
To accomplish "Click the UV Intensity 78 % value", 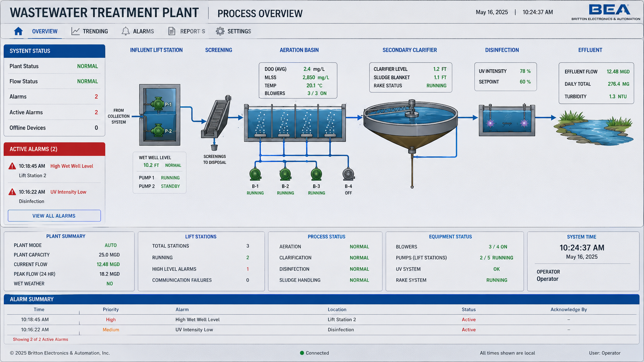I will 525,71.
